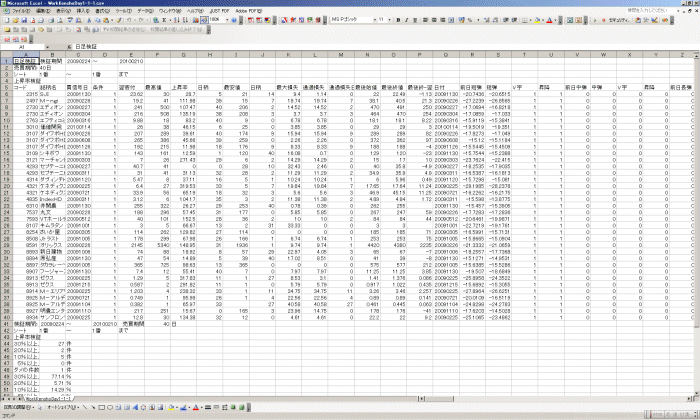Toggle Align Left
This screenshot has height=420, width=700.
425,20
